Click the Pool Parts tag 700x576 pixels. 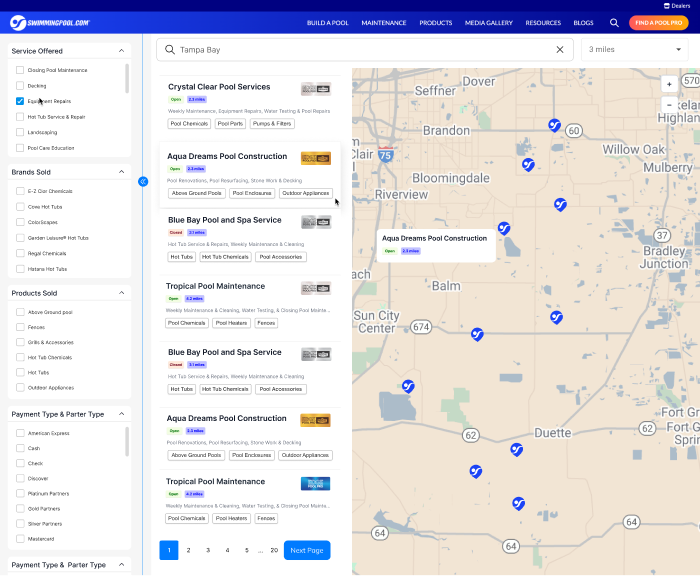tap(230, 124)
